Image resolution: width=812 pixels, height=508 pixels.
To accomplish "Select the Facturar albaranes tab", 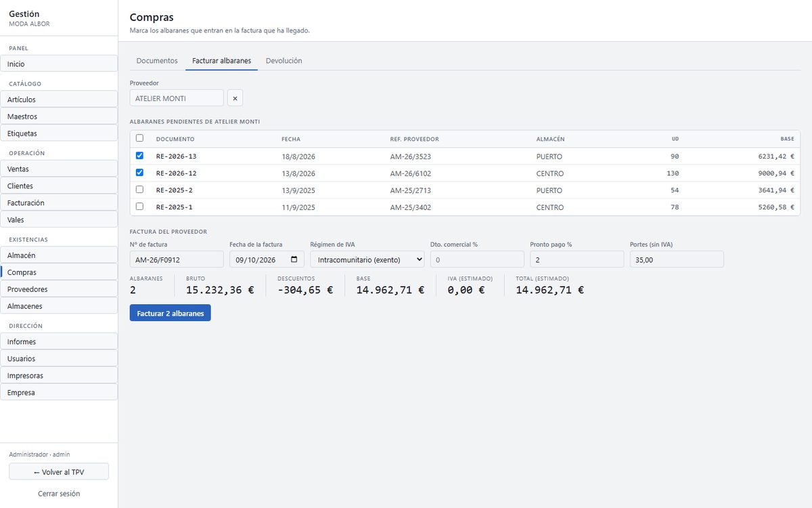I will click(221, 61).
